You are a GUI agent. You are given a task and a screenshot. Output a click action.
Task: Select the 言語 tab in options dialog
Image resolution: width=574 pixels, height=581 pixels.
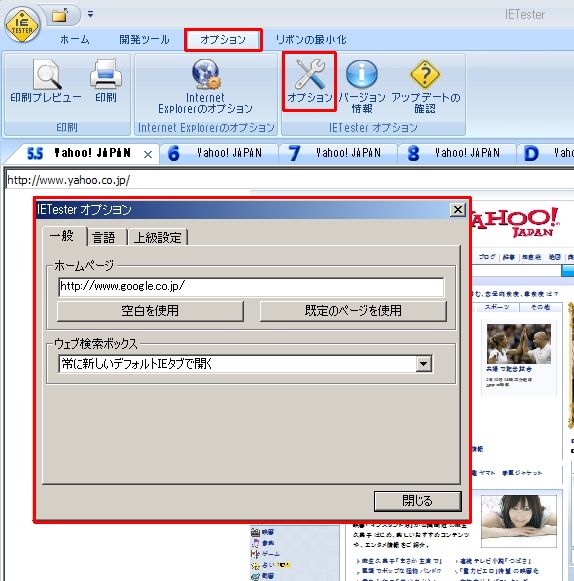[x=104, y=237]
